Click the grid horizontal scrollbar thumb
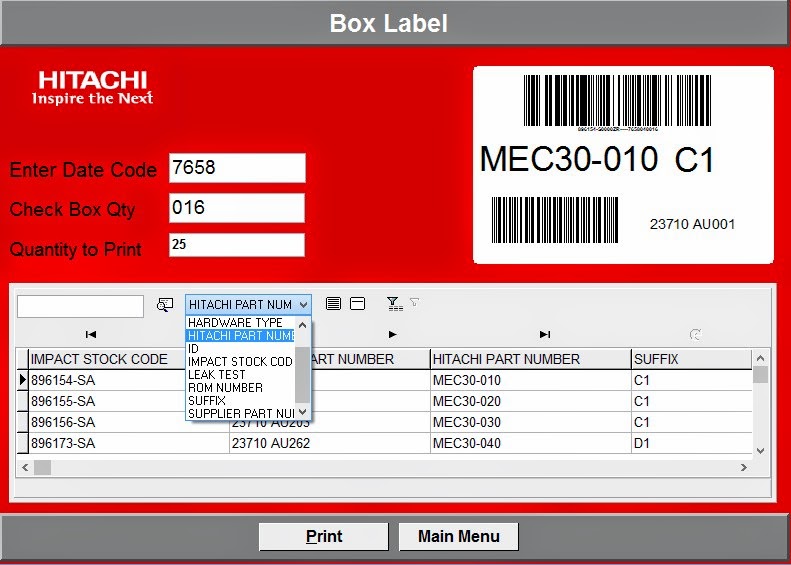Screen dimensions: 791x565 click(42, 468)
